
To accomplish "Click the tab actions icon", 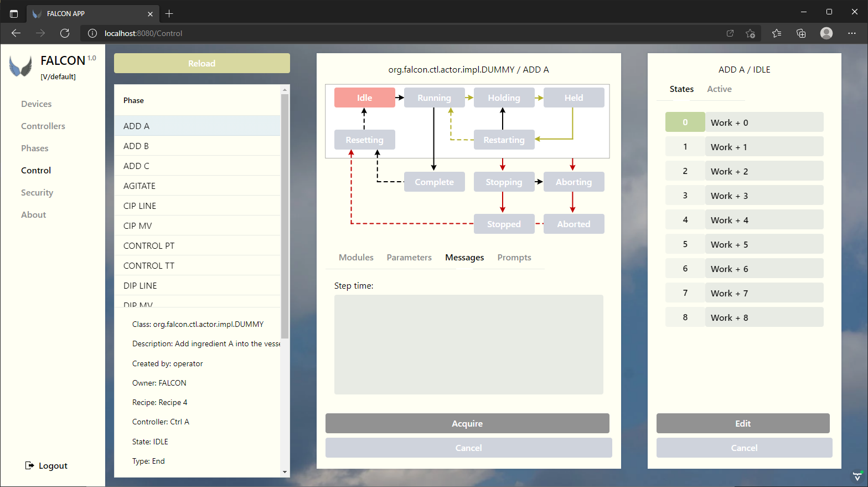I will [x=14, y=14].
